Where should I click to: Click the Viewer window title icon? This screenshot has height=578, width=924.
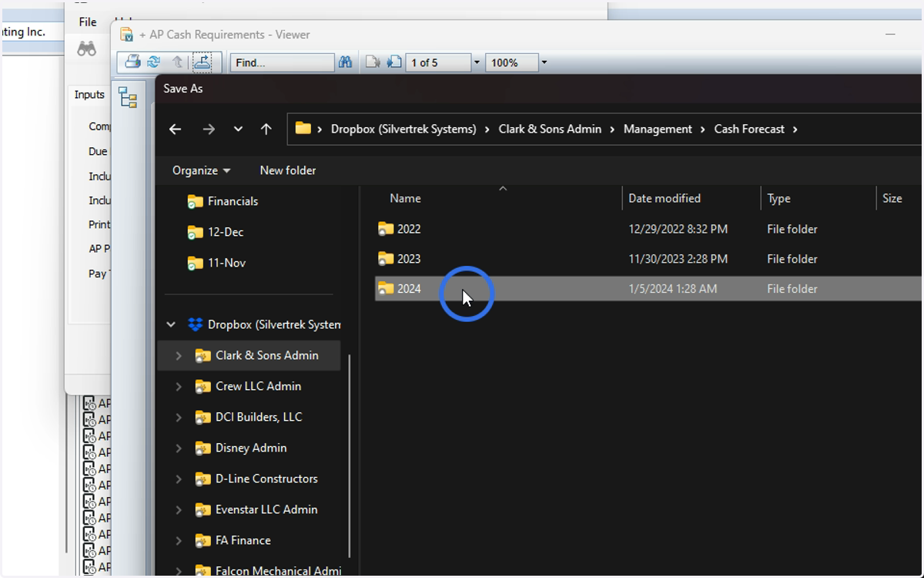click(x=127, y=34)
